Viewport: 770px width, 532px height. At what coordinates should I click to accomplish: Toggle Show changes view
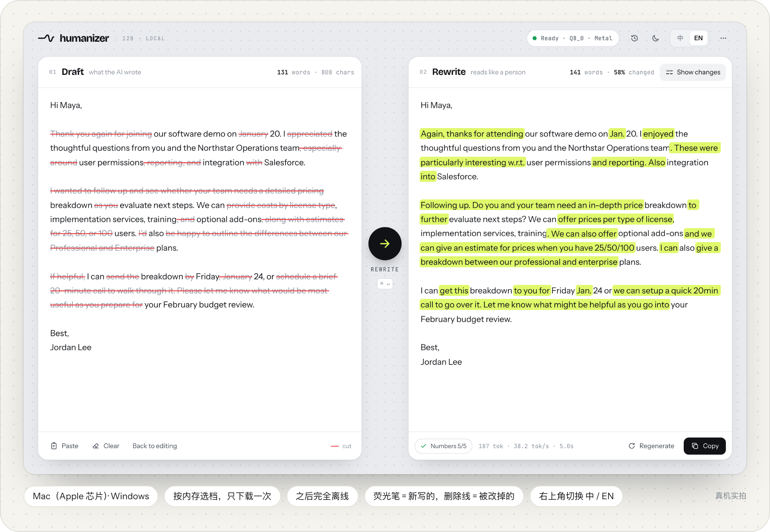693,72
